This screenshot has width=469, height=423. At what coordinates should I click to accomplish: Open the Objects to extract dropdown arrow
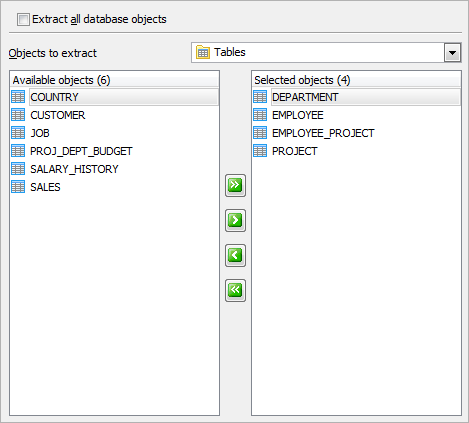click(452, 53)
